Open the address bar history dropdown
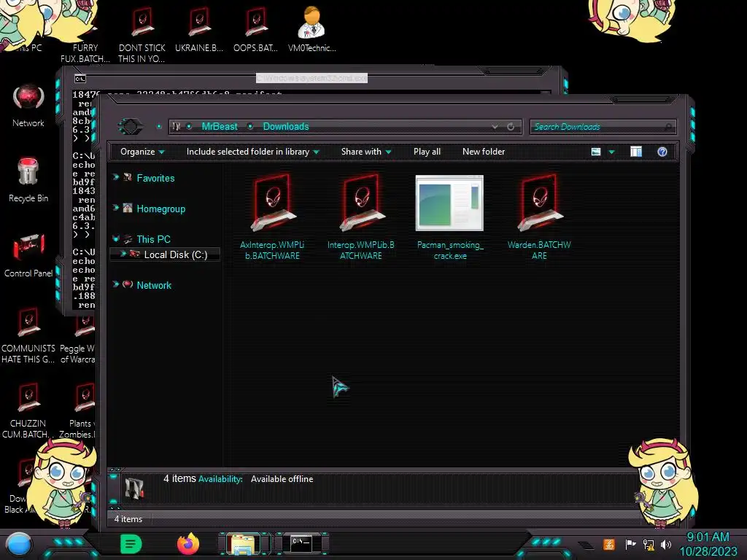The width and height of the screenshot is (747, 560). click(x=495, y=127)
